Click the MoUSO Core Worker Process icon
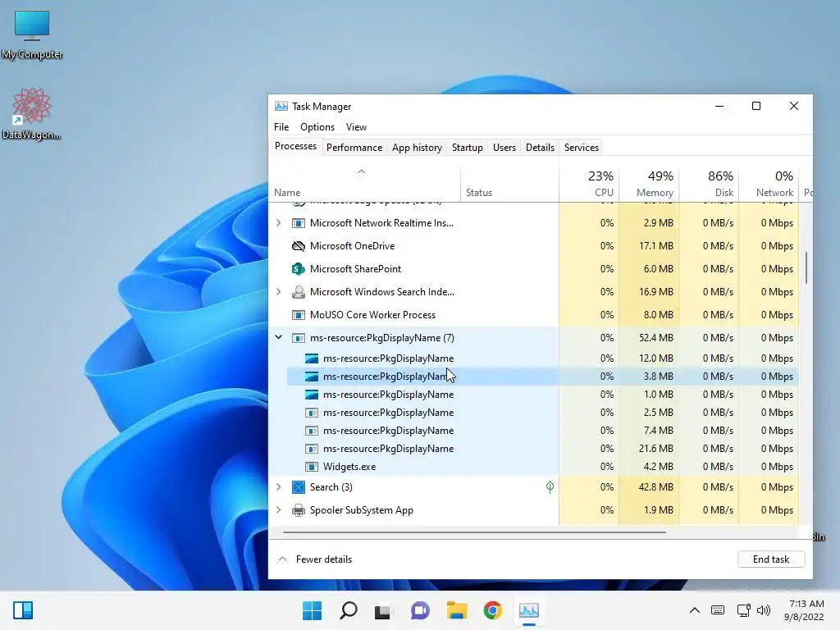The height and width of the screenshot is (630, 840). coord(299,315)
